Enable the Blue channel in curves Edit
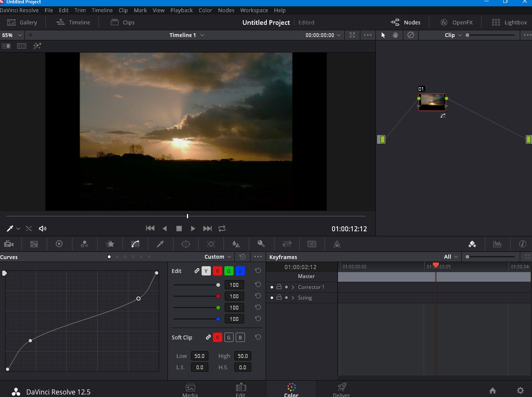 click(x=240, y=271)
